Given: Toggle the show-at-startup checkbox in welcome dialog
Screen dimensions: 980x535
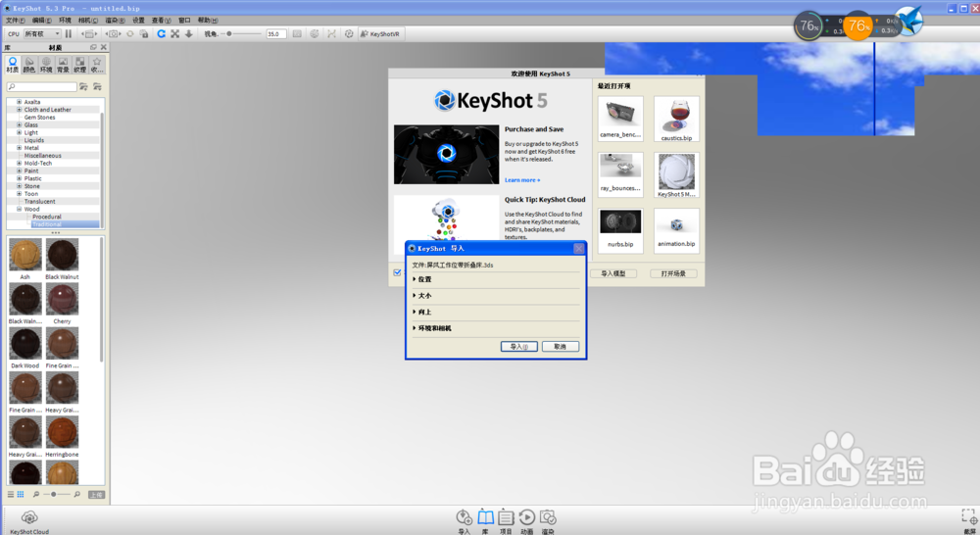Looking at the screenshot, I should 398,272.
